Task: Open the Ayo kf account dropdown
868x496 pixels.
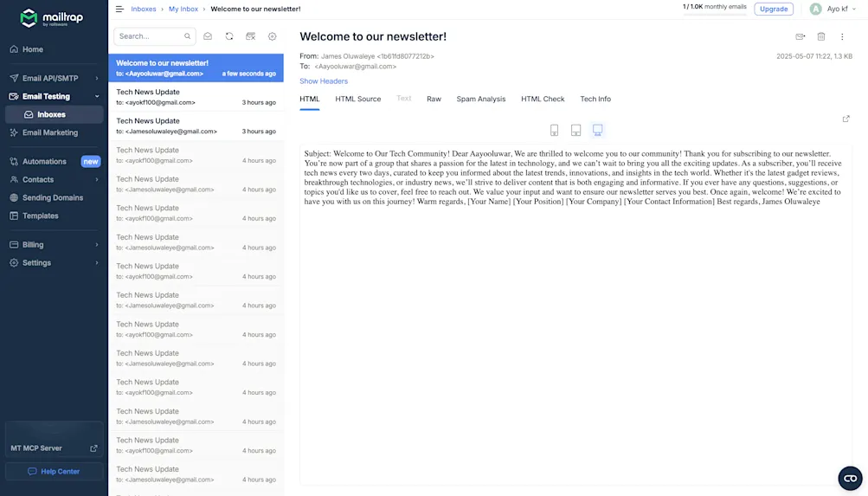Action: coord(841,9)
